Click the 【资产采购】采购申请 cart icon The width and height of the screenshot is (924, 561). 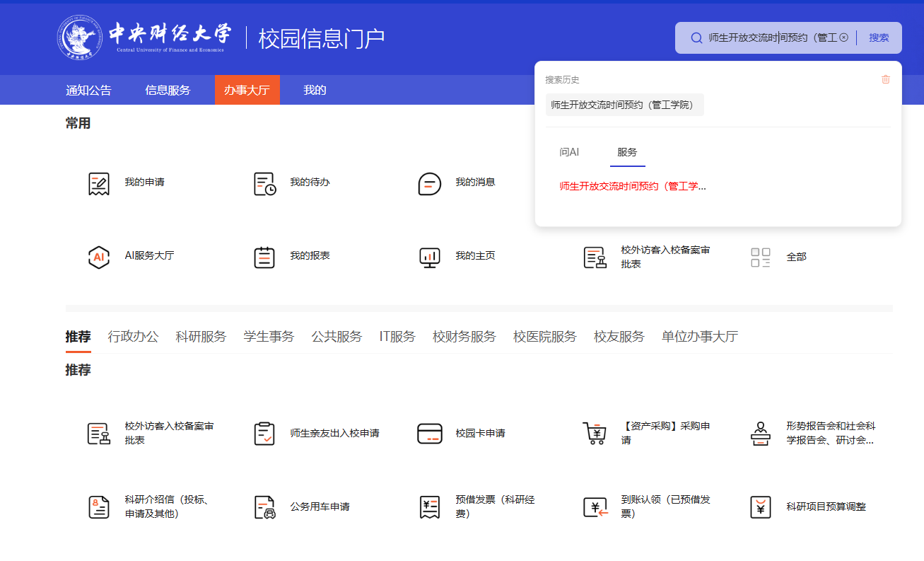(x=595, y=434)
